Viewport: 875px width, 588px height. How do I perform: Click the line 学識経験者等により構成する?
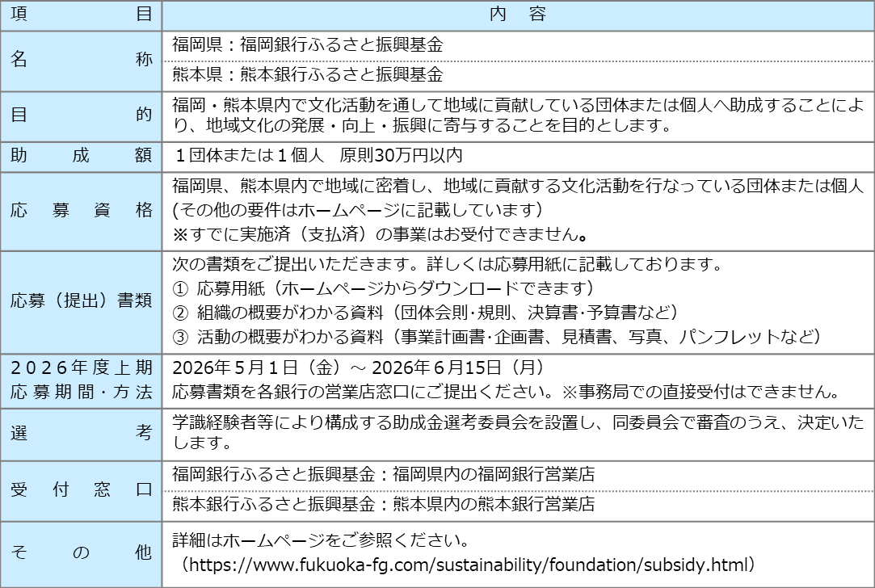click(x=518, y=423)
